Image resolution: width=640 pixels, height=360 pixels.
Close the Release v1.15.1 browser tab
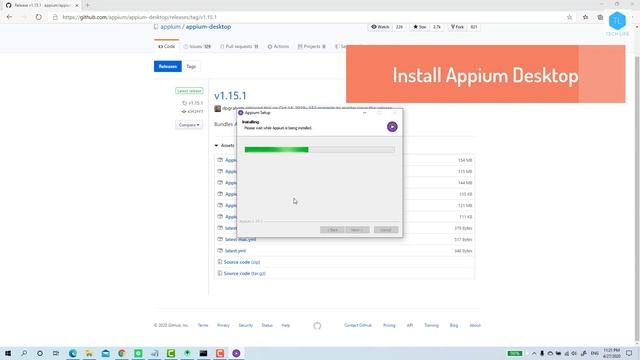coord(76,5)
